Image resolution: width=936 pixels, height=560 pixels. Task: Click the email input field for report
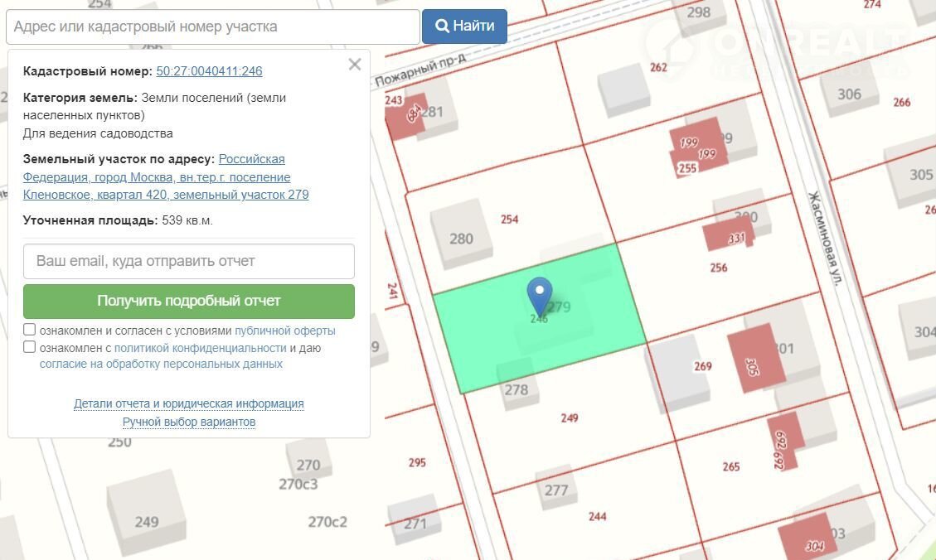click(189, 261)
